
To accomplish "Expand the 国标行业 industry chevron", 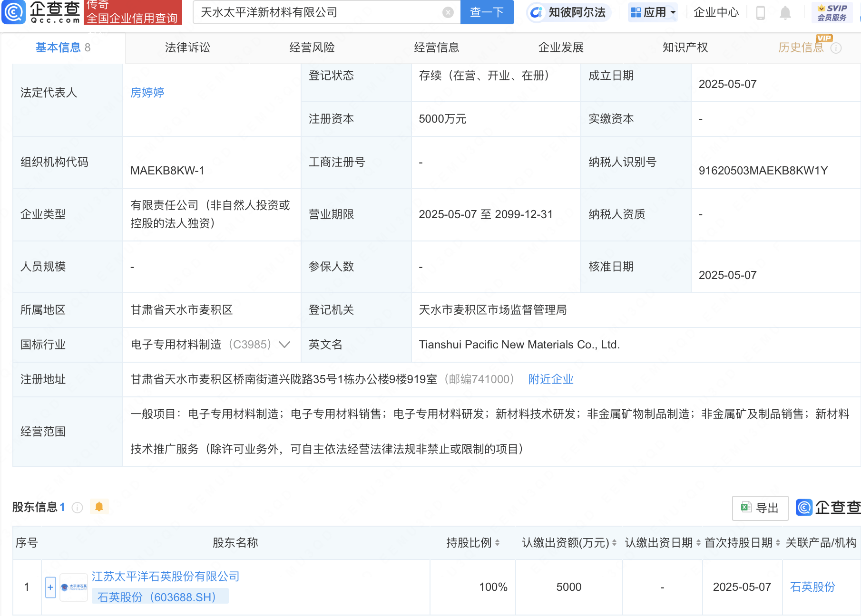I will click(284, 345).
